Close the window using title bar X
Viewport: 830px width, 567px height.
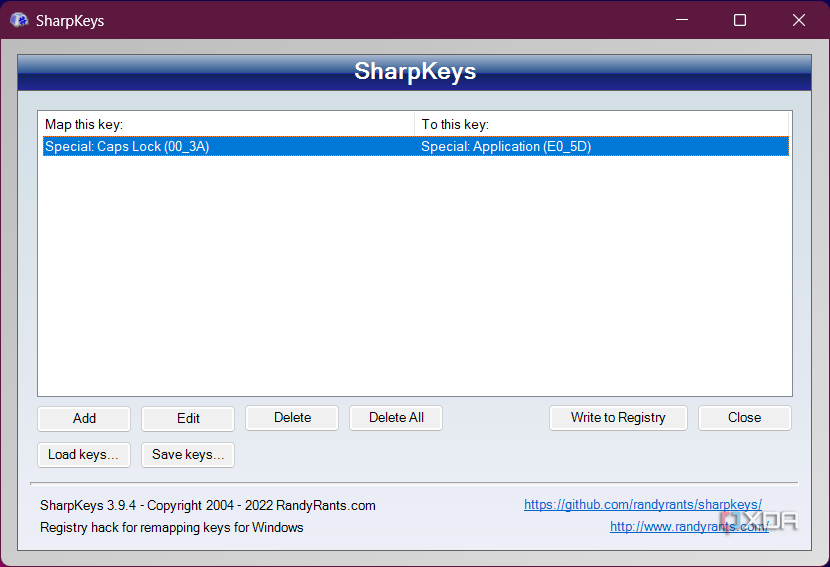click(x=798, y=20)
